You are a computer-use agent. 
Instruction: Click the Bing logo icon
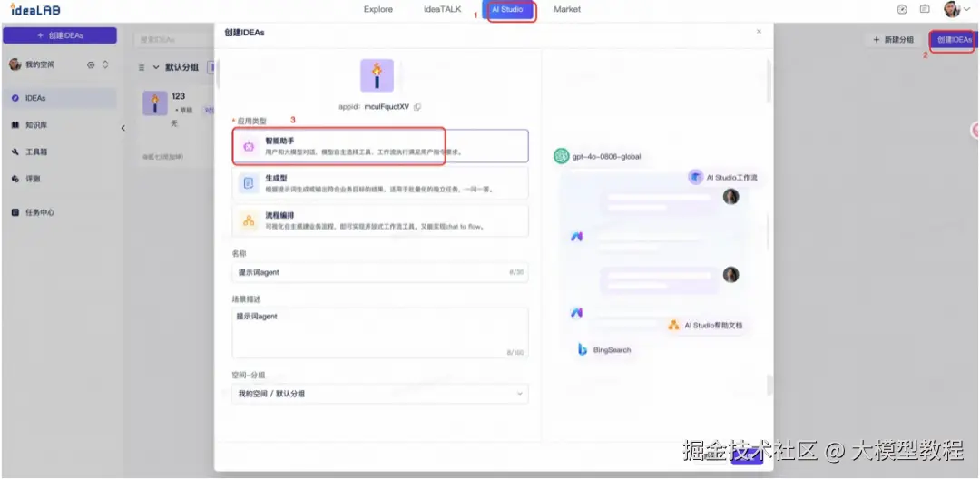[x=583, y=350]
